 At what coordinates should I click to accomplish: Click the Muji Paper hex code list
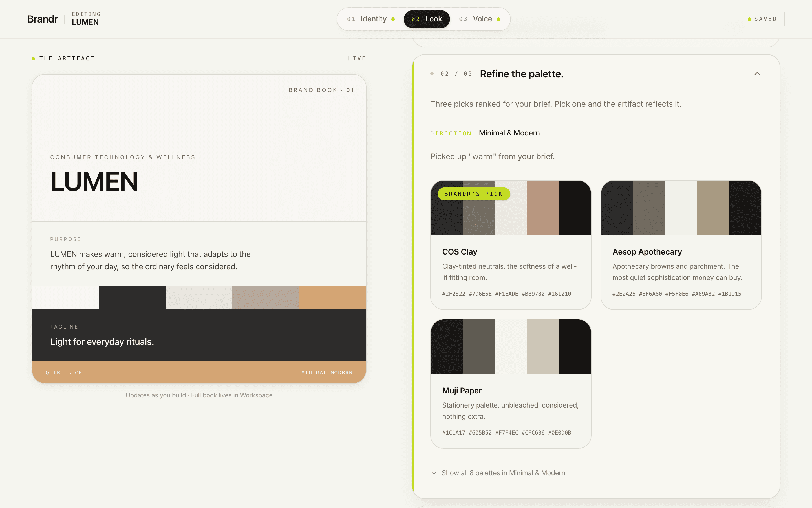506,432
